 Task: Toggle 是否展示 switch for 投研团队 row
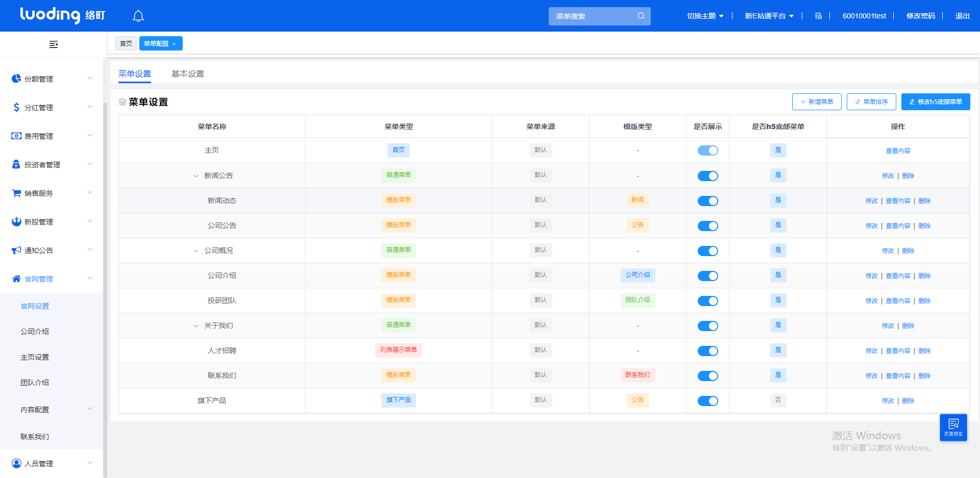tap(707, 300)
